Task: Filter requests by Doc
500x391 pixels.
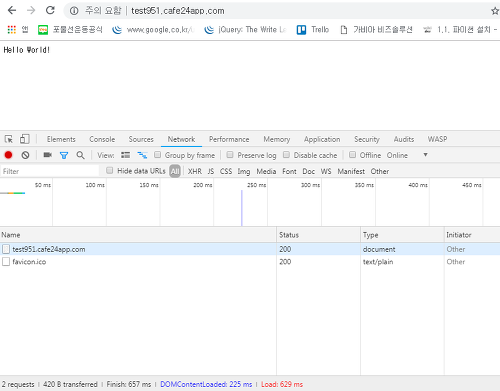Action: click(x=308, y=171)
